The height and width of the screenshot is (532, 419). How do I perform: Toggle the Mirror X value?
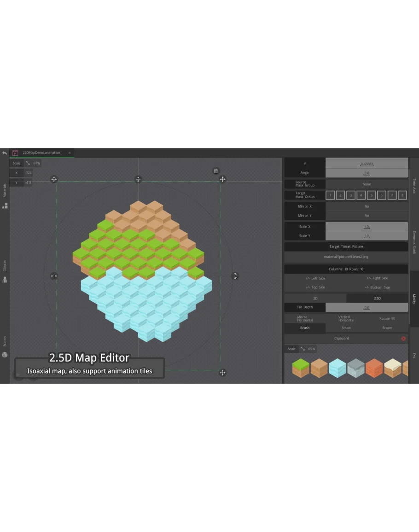click(x=367, y=206)
